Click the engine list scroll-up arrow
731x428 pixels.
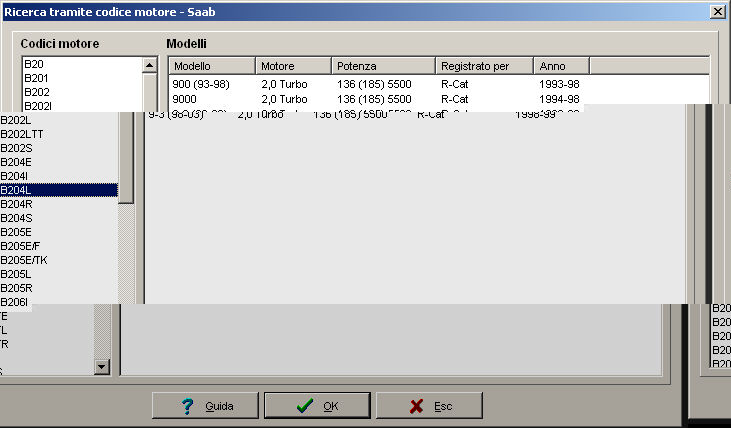[x=149, y=65]
